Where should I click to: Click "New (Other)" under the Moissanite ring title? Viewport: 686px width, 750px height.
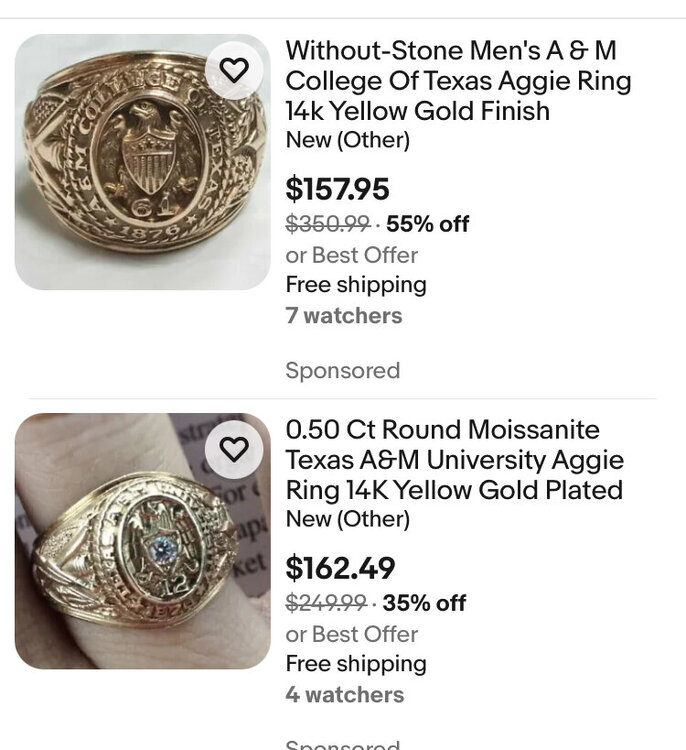[x=347, y=519]
